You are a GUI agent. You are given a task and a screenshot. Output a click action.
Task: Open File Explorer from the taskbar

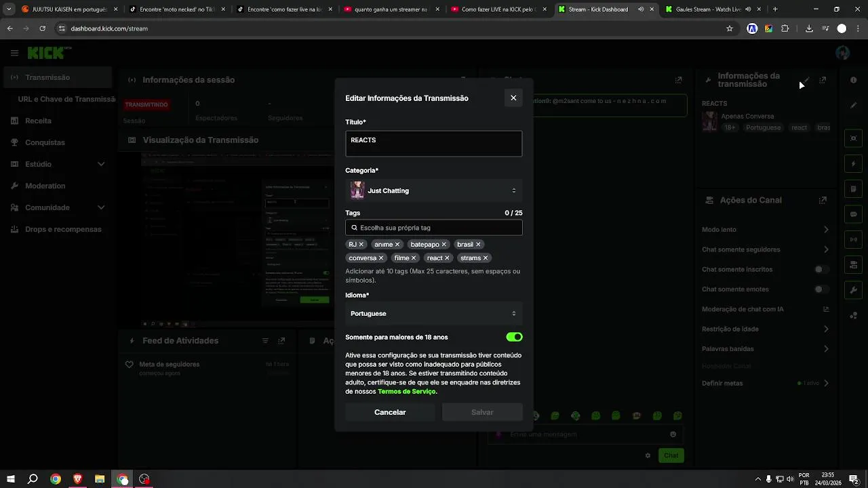coord(100,479)
